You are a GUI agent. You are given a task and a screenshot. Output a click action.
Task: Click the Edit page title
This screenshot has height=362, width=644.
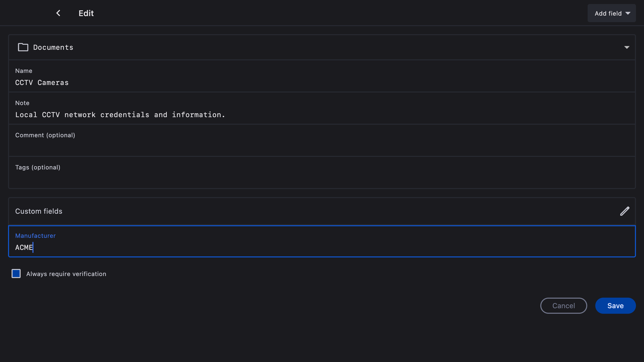coord(86,13)
